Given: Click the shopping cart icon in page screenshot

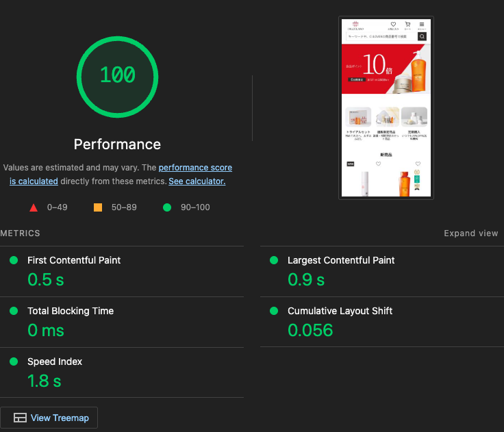Looking at the screenshot, I should point(407,25).
